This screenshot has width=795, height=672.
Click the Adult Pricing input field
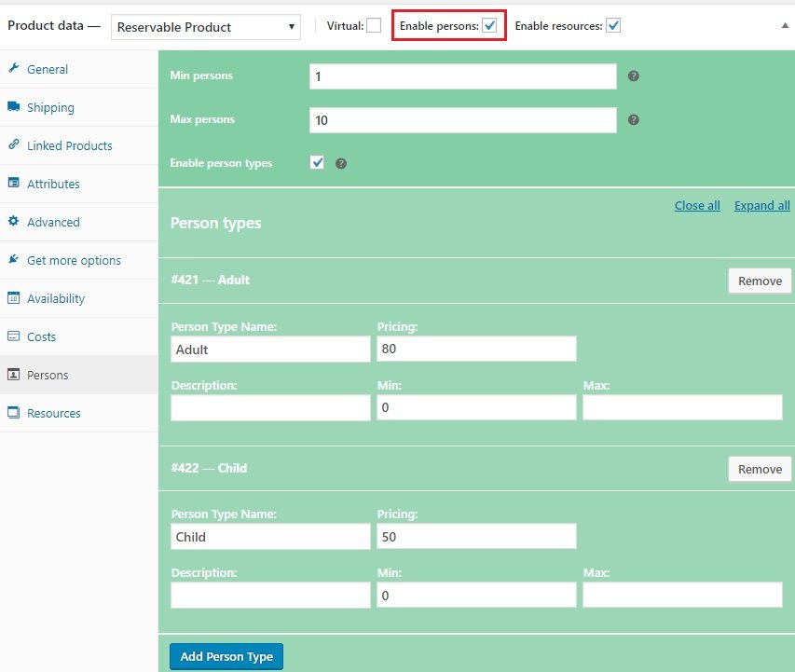(476, 350)
